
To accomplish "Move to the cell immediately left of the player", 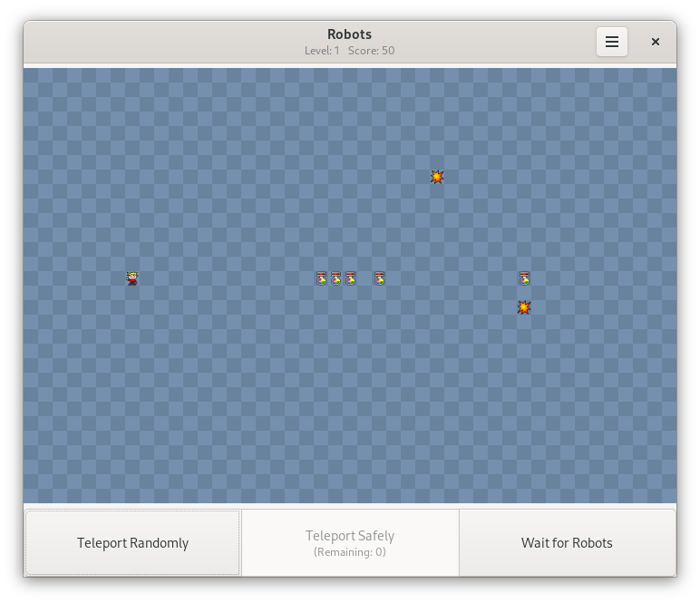I will tap(118, 278).
